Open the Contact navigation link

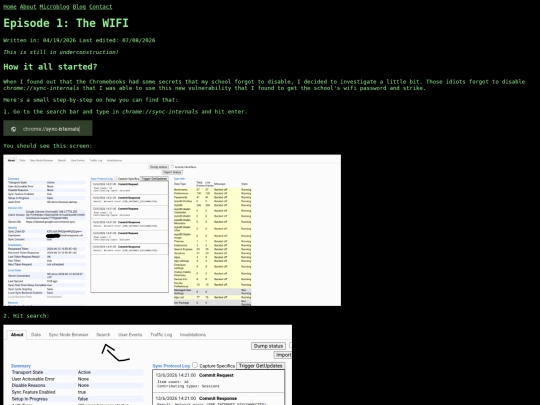point(101,7)
